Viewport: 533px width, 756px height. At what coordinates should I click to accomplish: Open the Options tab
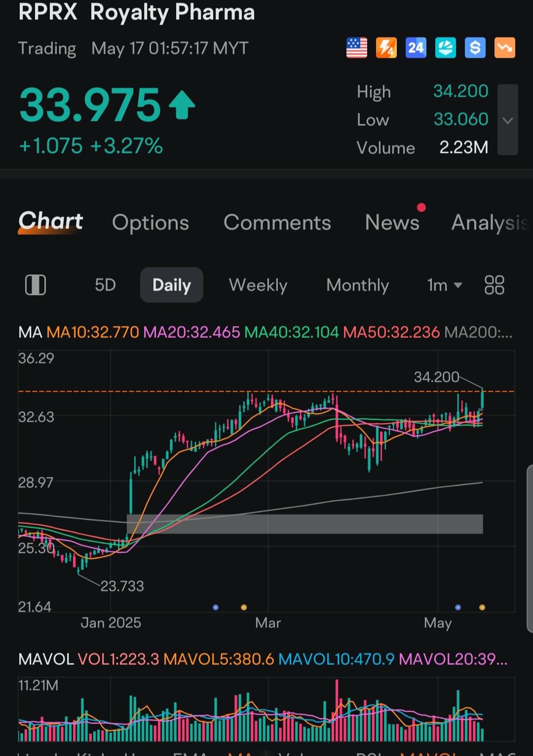pyautogui.click(x=151, y=222)
